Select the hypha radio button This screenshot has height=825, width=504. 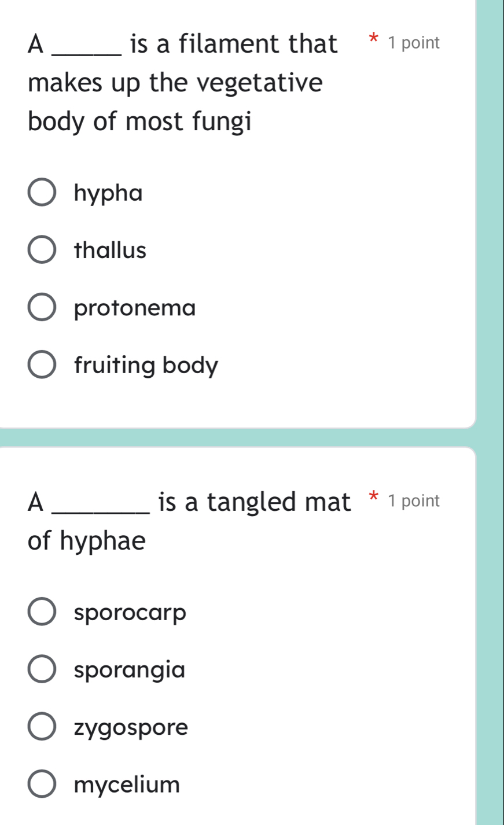(x=42, y=193)
